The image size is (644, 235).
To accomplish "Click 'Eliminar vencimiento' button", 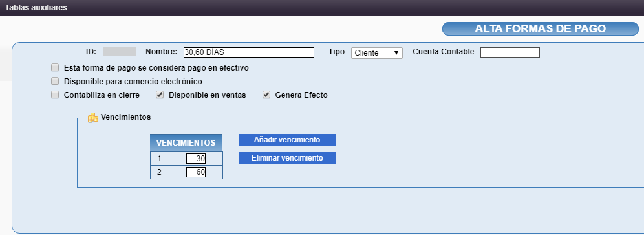I will point(287,158).
